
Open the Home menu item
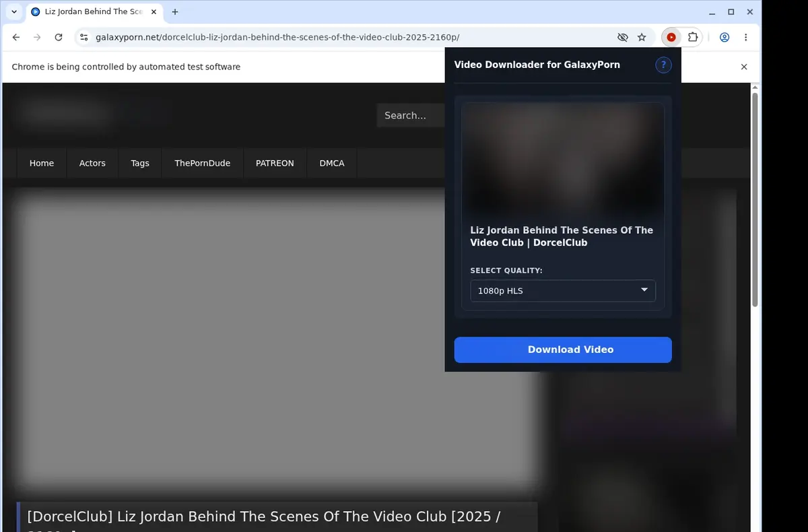pyautogui.click(x=42, y=163)
